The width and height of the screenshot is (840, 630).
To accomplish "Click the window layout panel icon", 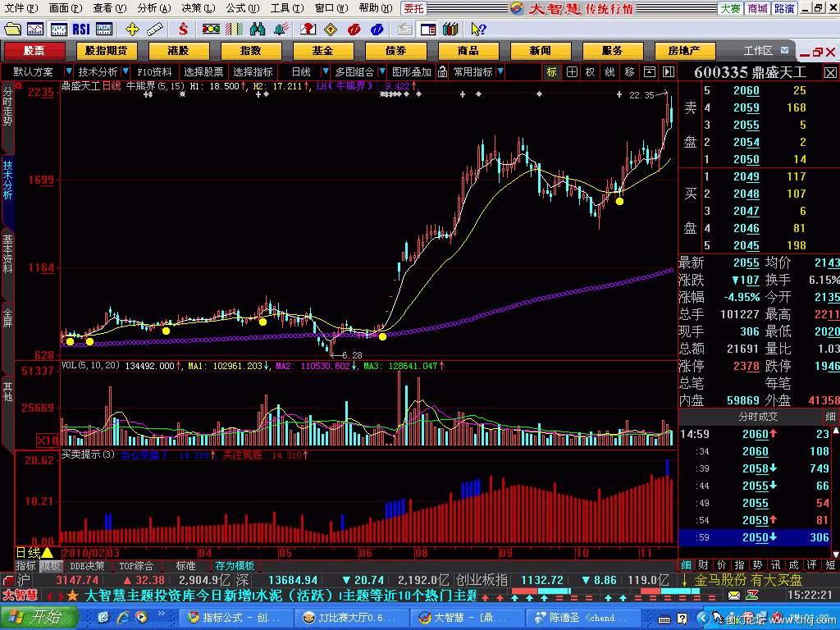I will pos(427,29).
